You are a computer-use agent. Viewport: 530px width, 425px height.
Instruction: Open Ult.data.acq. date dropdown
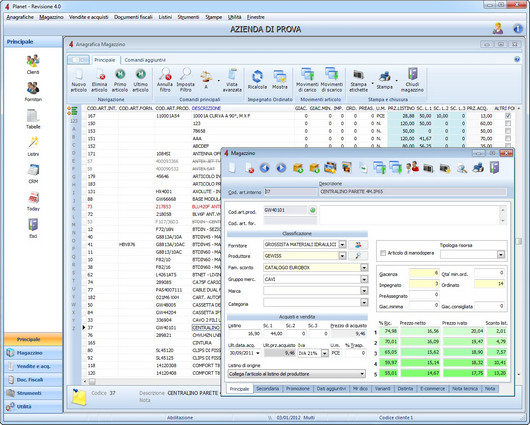coord(258,353)
